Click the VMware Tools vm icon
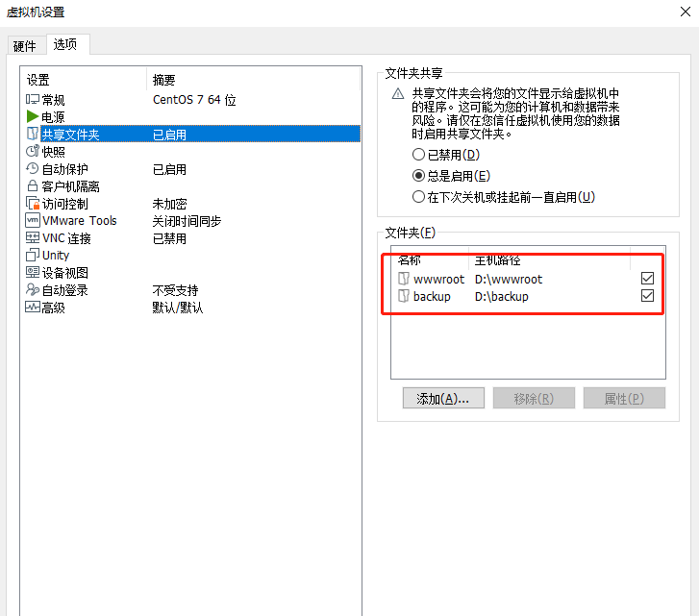699x616 pixels. point(33,220)
